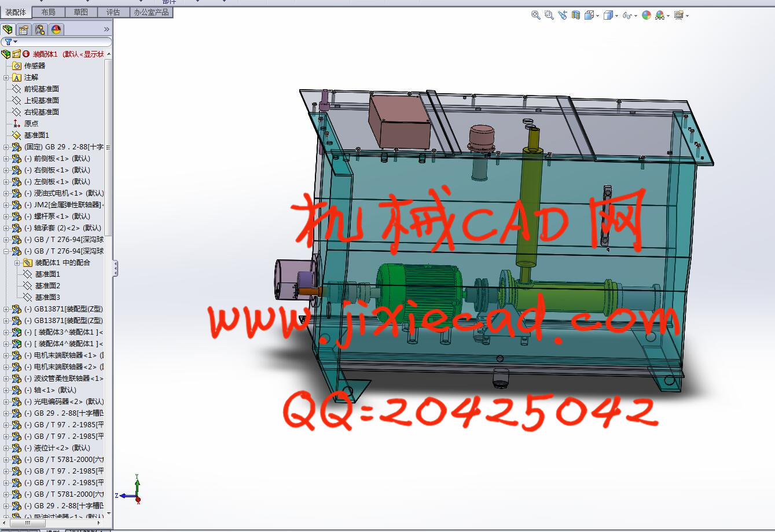The height and width of the screenshot is (532, 775).
Task: Switch to the ConfigurationManager panel tab
Action: (x=40, y=30)
